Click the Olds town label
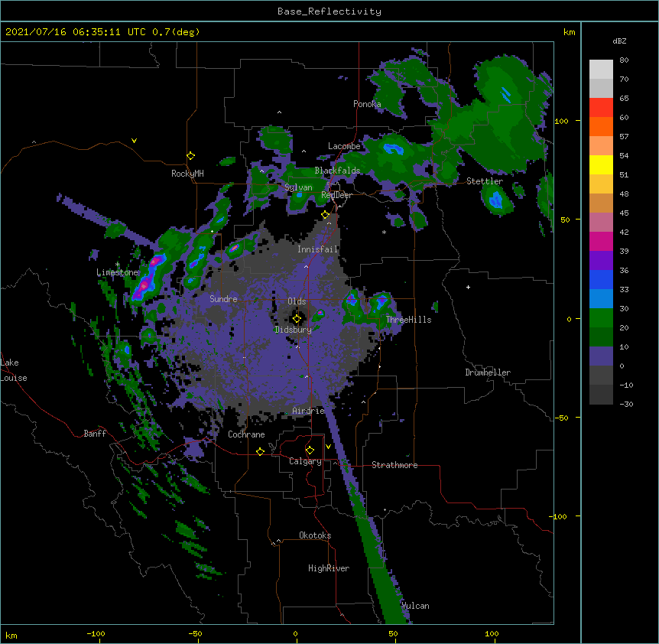Screen dimensions: 659x644 point(297,301)
